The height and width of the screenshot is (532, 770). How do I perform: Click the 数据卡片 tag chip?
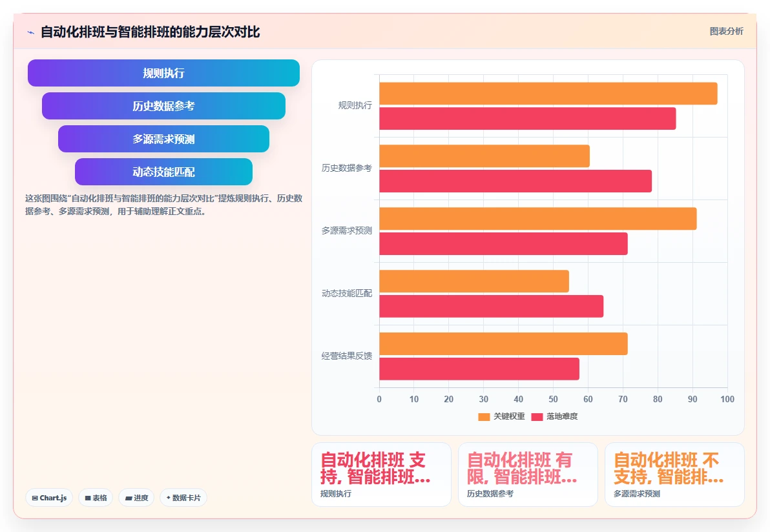[x=183, y=498]
